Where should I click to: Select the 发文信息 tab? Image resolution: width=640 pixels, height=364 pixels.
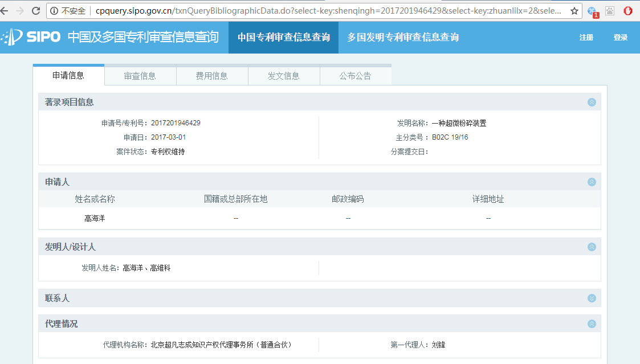(x=284, y=76)
